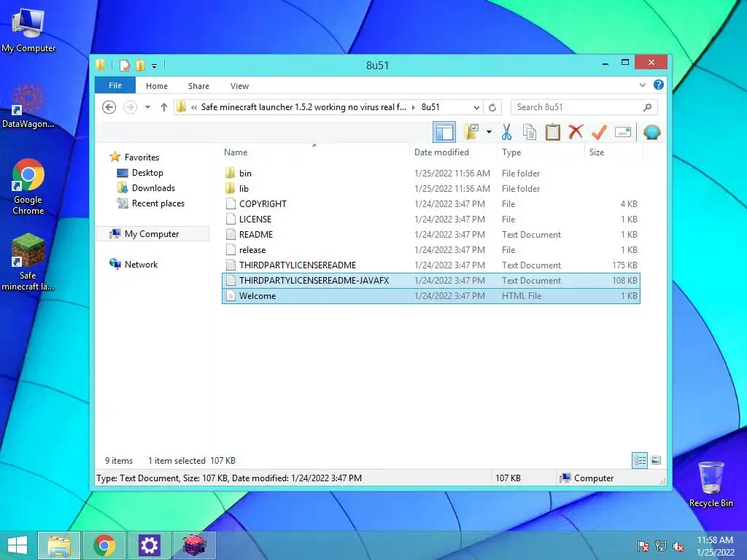Click into the Search 8u51 field
The width and height of the screenshot is (747, 560).
point(584,108)
